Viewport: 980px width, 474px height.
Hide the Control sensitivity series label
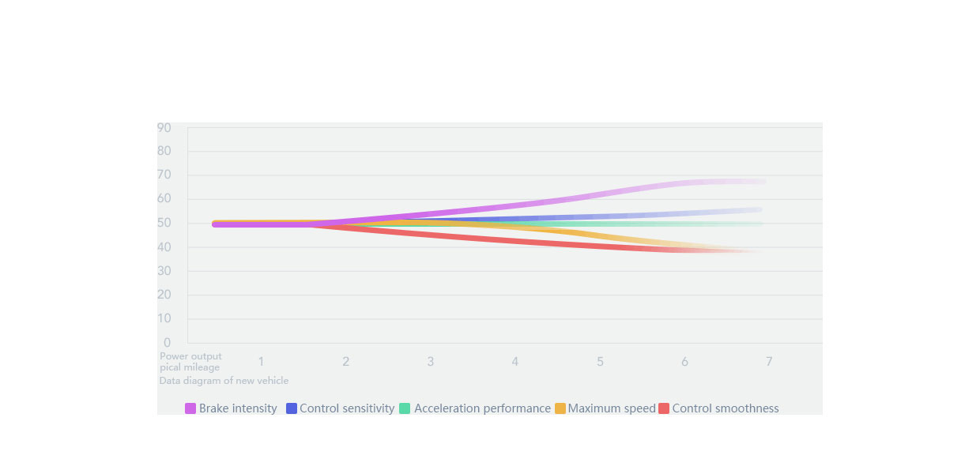347,408
